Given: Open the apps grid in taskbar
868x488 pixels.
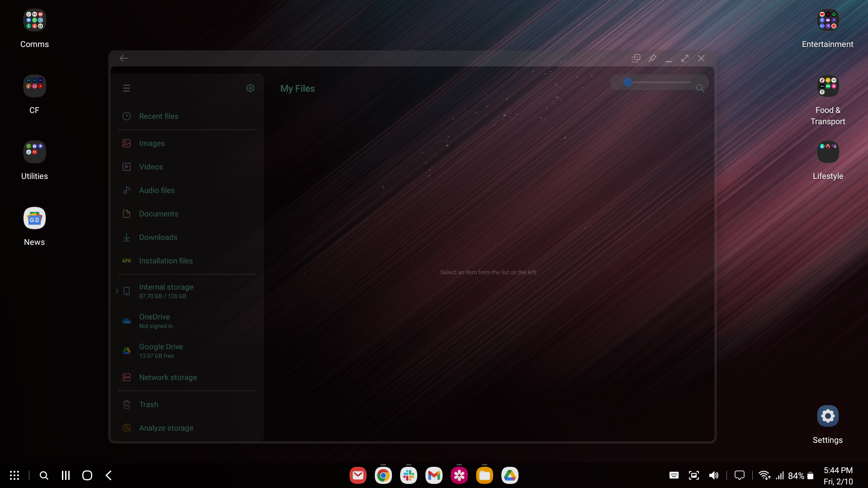Looking at the screenshot, I should coord(14,475).
